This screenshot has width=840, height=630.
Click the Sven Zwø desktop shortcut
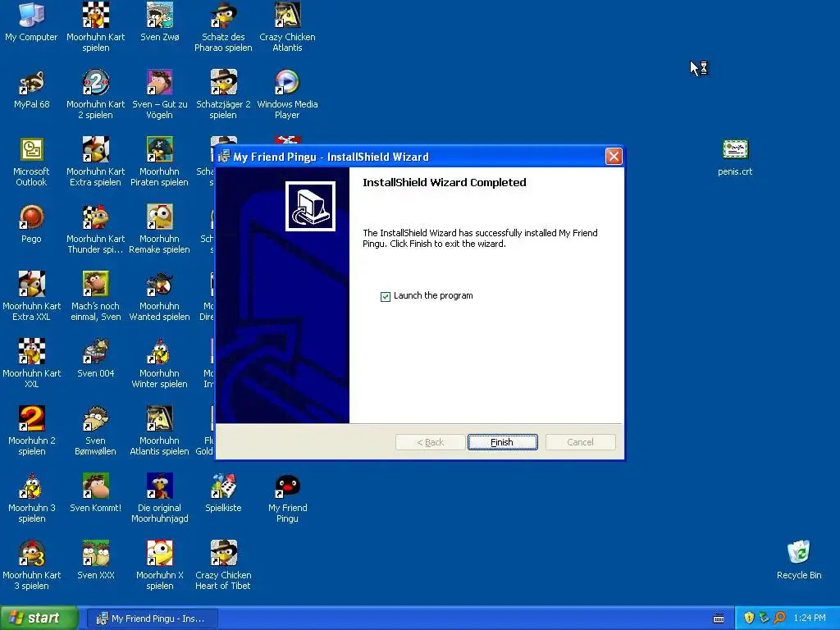click(160, 21)
